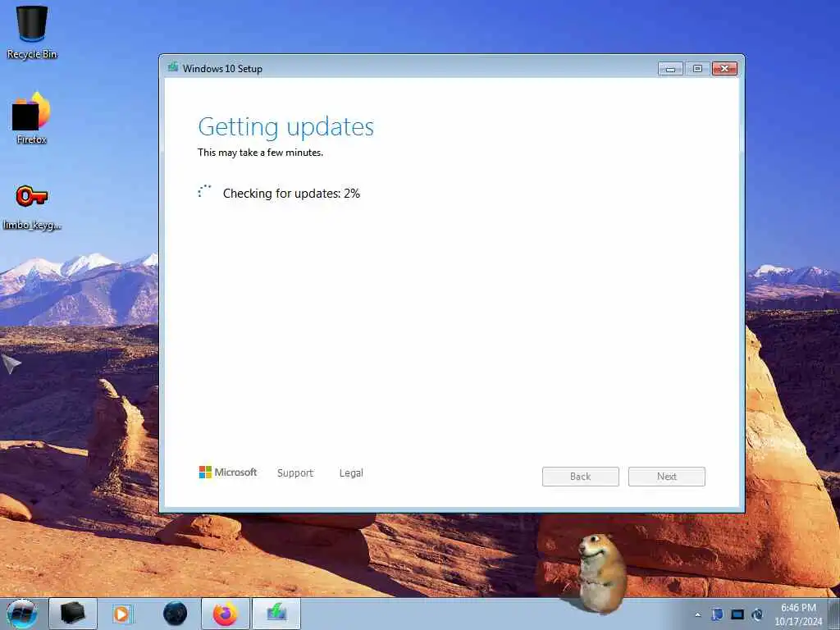Close the Windows 10 Setup window

[724, 69]
